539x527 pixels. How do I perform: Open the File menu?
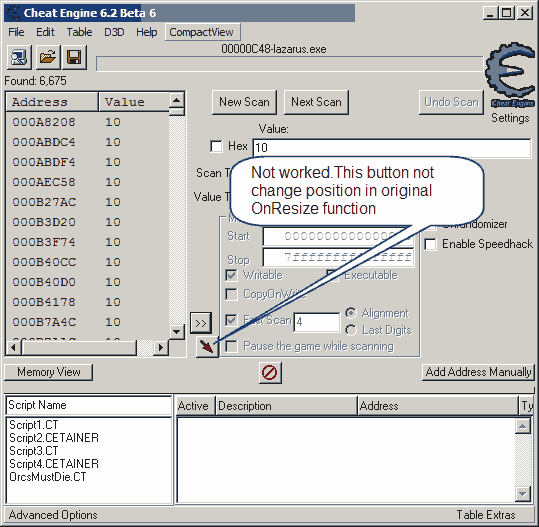pyautogui.click(x=16, y=32)
